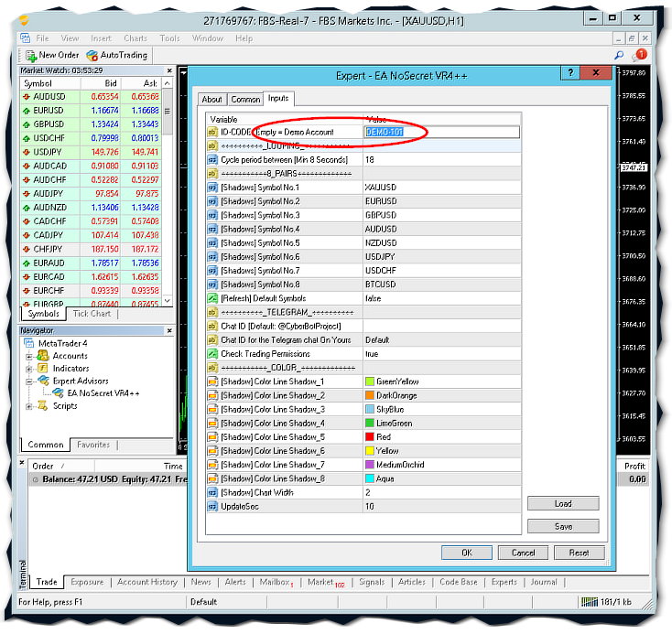Click the Accounts icon in Navigator
672x634 pixels.
click(44, 356)
